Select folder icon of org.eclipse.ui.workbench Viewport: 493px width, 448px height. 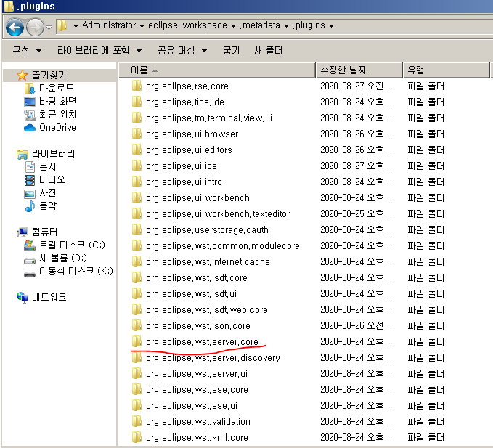(x=137, y=197)
